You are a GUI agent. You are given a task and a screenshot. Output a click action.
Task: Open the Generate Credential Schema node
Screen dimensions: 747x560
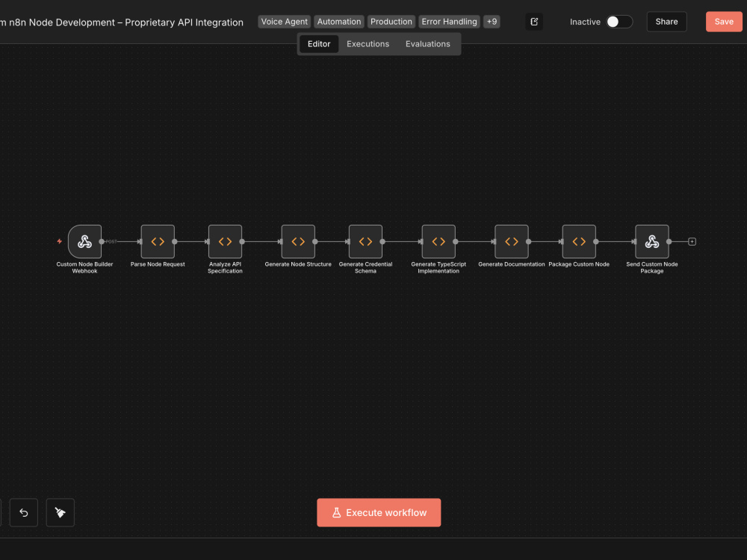pyautogui.click(x=365, y=241)
